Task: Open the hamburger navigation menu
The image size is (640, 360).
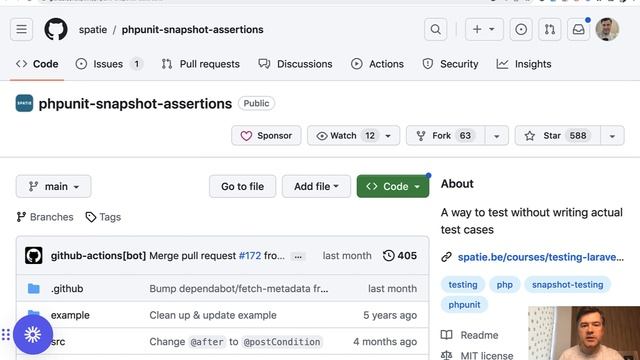Action: pyautogui.click(x=21, y=29)
